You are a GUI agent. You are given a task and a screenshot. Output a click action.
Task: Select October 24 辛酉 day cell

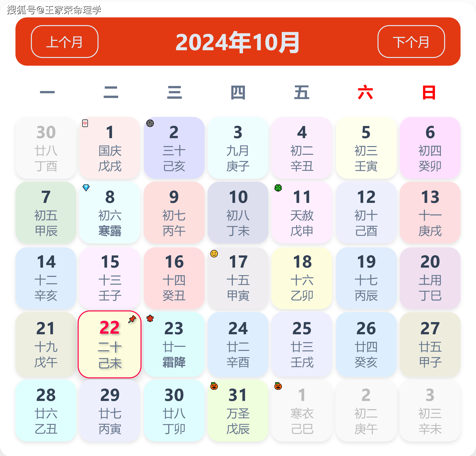coord(238,345)
